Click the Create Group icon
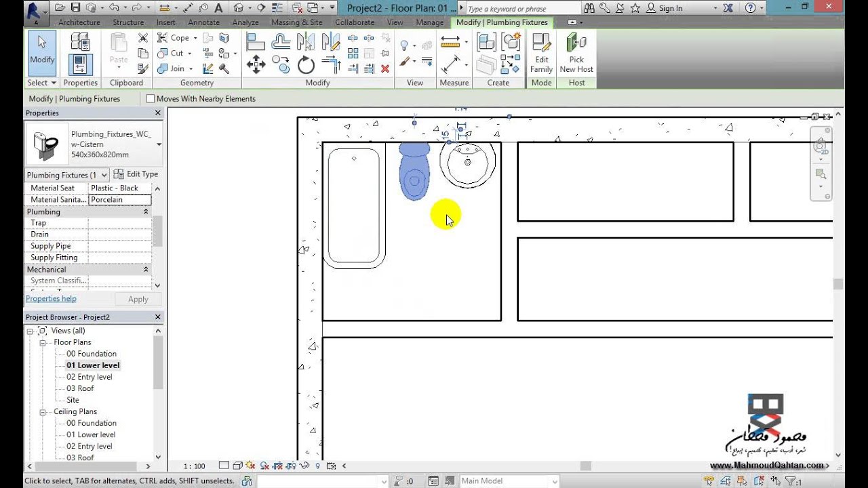This screenshot has height=488, width=868. click(510, 43)
